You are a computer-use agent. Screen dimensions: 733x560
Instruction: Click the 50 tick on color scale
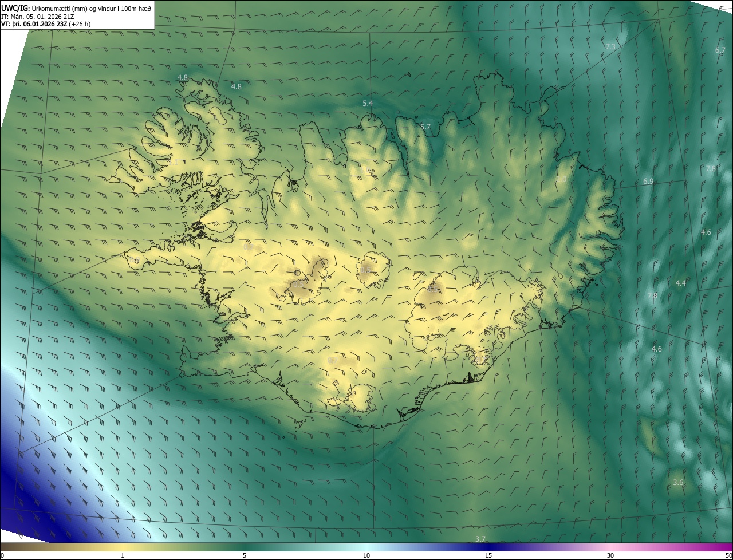click(728, 555)
